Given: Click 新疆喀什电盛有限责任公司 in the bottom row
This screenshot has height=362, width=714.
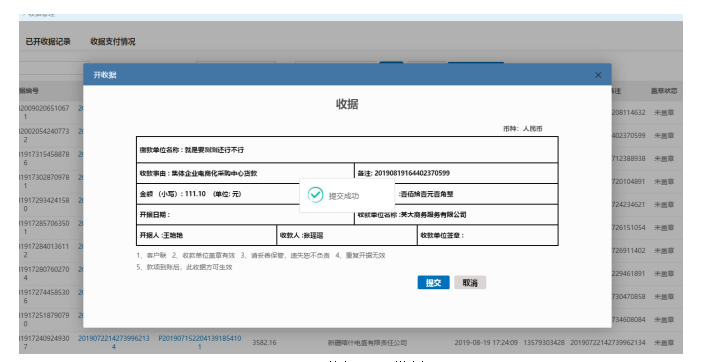Looking at the screenshot, I should [x=367, y=342].
